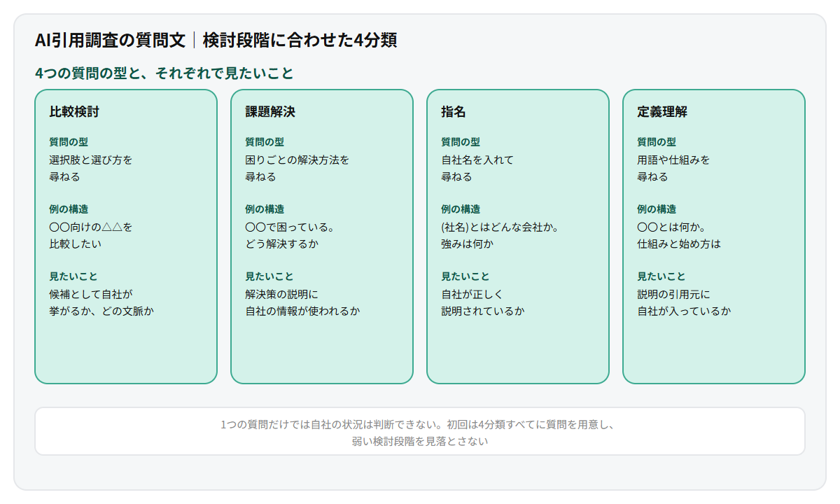The height and width of the screenshot is (504, 840).
Task: Click the line "自社が入っているか"
Action: click(x=684, y=311)
